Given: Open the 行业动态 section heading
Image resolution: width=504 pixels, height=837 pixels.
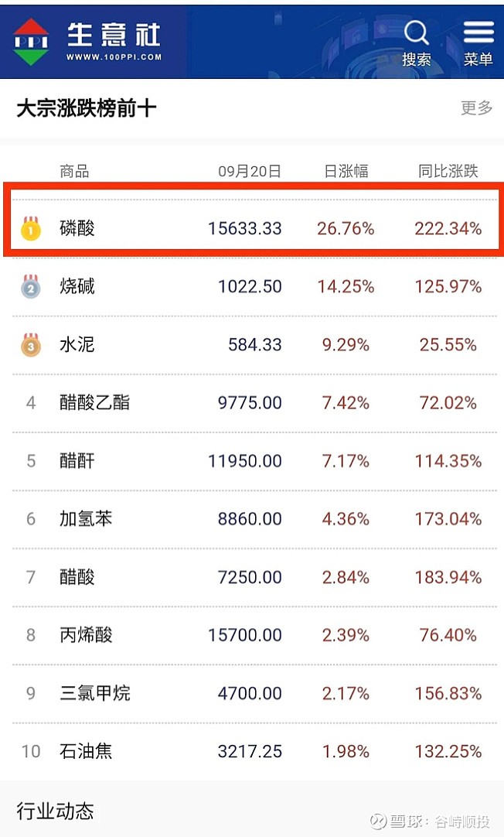Looking at the screenshot, I should (56, 811).
